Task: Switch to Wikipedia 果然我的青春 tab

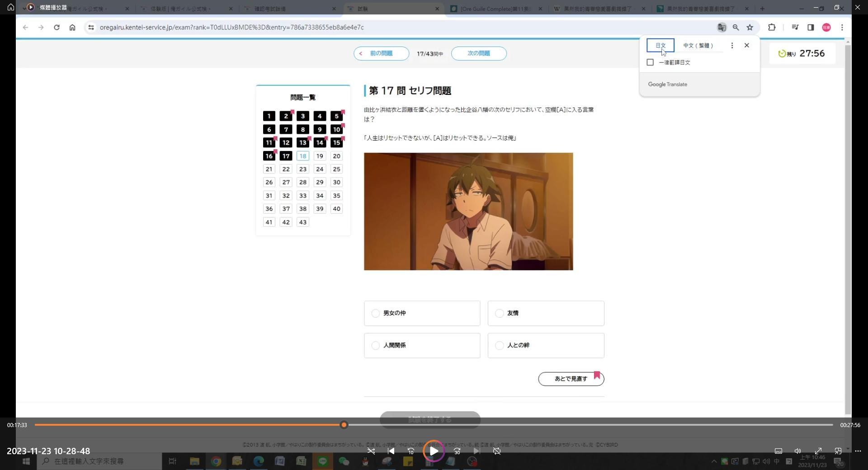Action: tap(599, 9)
